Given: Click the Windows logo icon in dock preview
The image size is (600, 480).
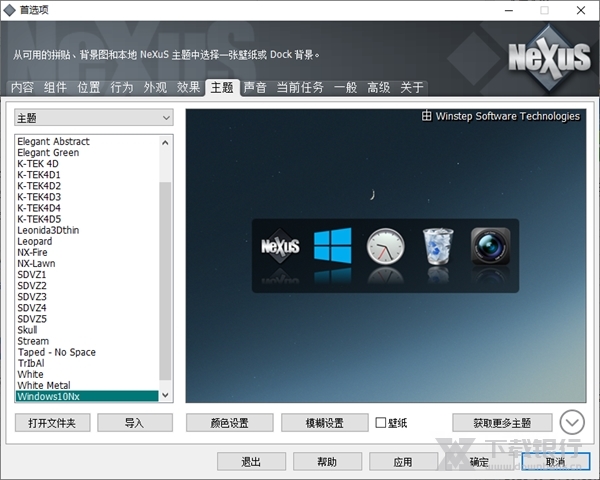Looking at the screenshot, I should [x=333, y=245].
